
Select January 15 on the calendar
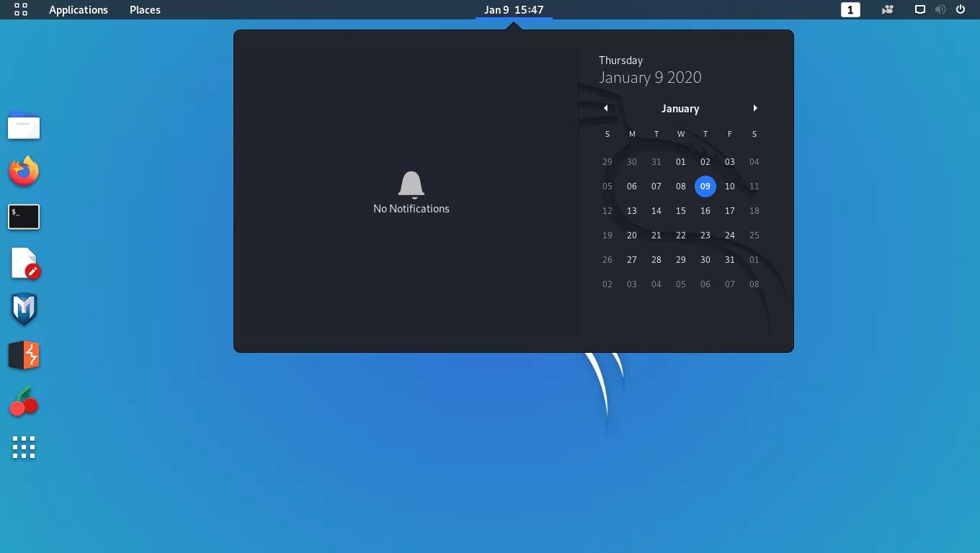(680, 210)
